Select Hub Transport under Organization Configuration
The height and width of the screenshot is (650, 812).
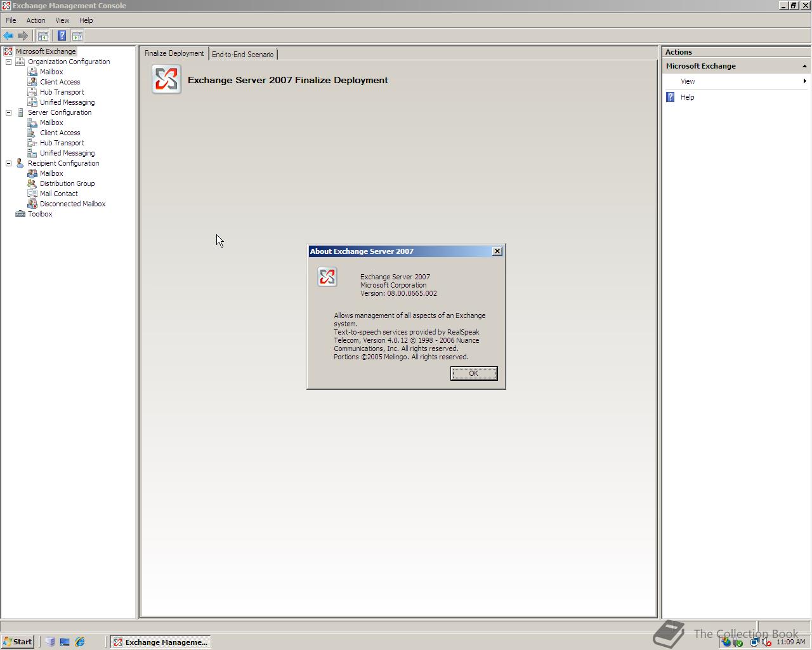tap(62, 92)
